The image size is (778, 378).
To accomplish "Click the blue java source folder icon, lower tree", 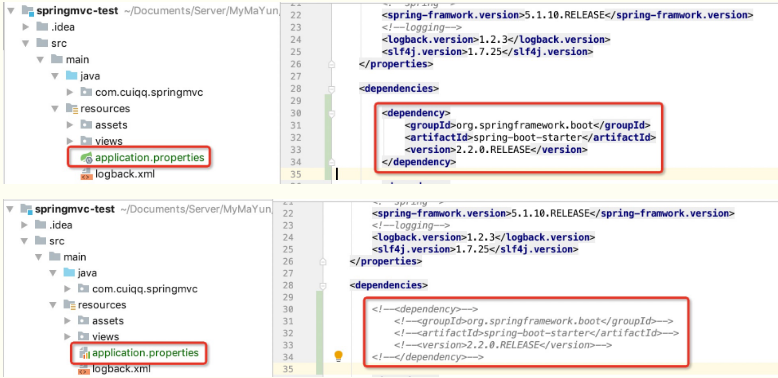I will (x=69, y=273).
